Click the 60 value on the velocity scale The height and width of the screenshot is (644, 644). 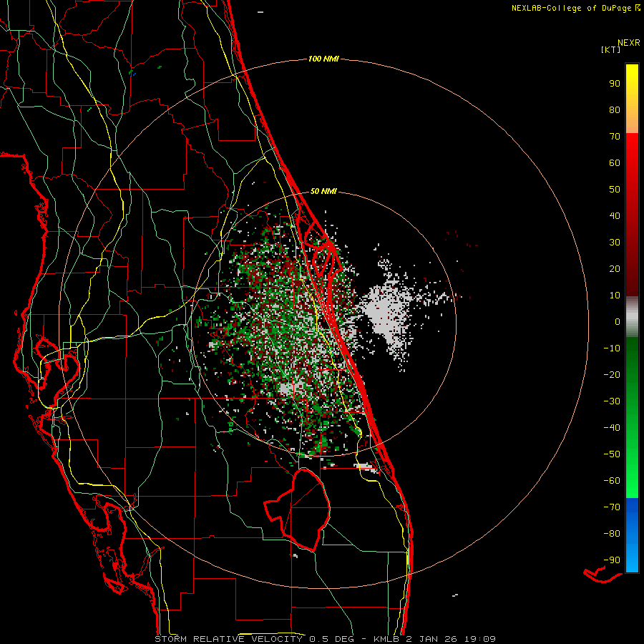point(615,162)
